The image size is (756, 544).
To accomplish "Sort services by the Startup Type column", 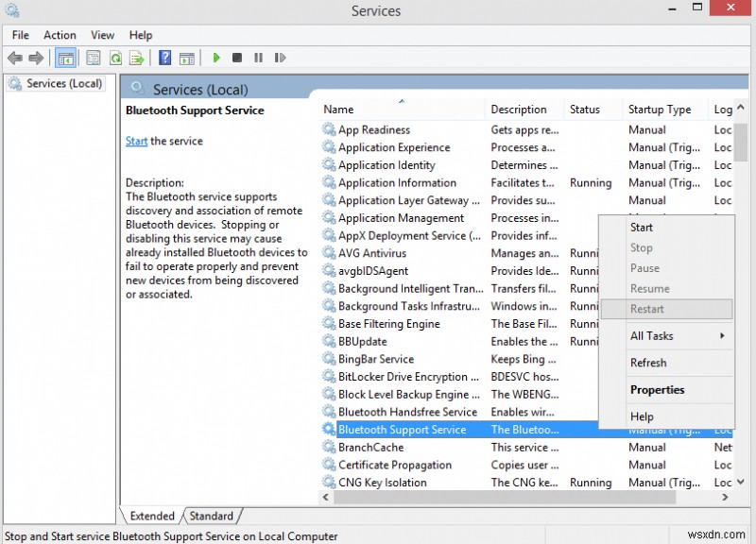I will pos(661,109).
